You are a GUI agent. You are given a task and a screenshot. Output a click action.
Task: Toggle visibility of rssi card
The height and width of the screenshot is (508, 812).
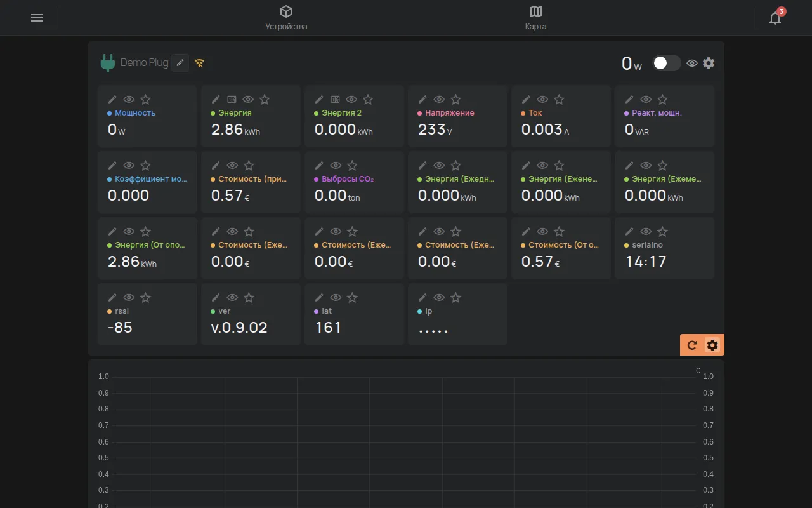point(129,297)
